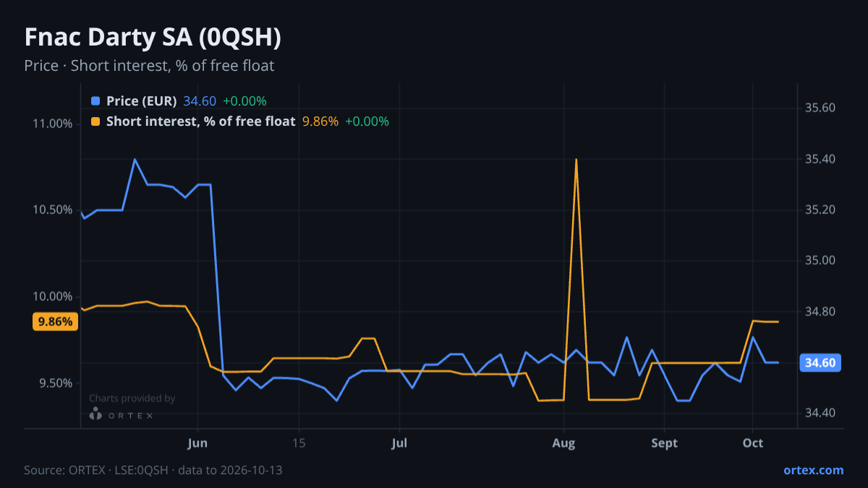Click the 35.00 right axis label
The image size is (868, 488).
pos(820,261)
